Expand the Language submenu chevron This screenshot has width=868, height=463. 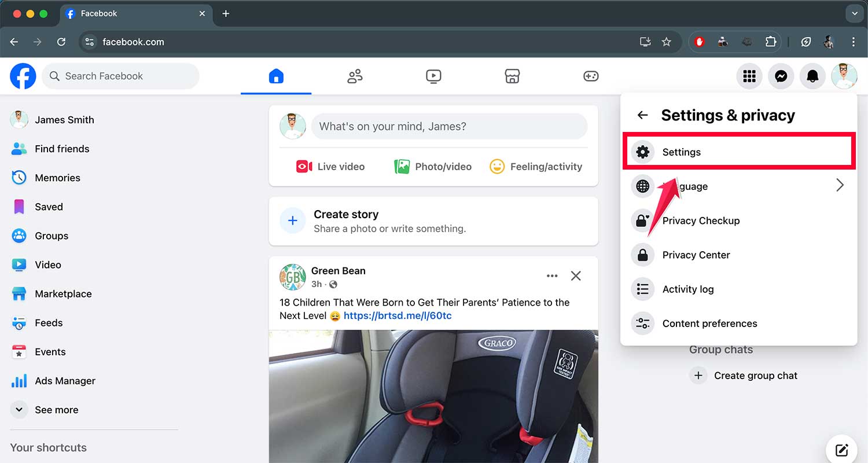[840, 186]
